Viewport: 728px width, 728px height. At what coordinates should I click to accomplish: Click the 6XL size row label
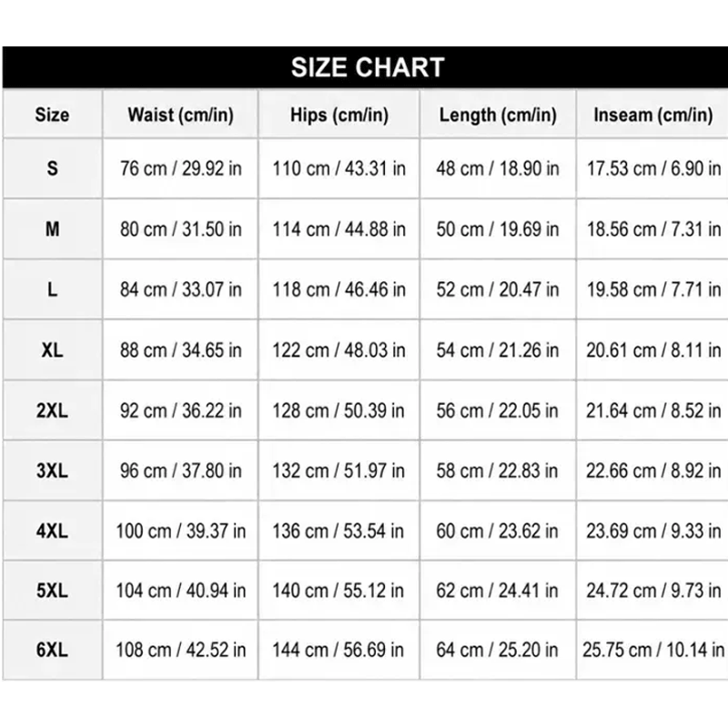(x=53, y=650)
